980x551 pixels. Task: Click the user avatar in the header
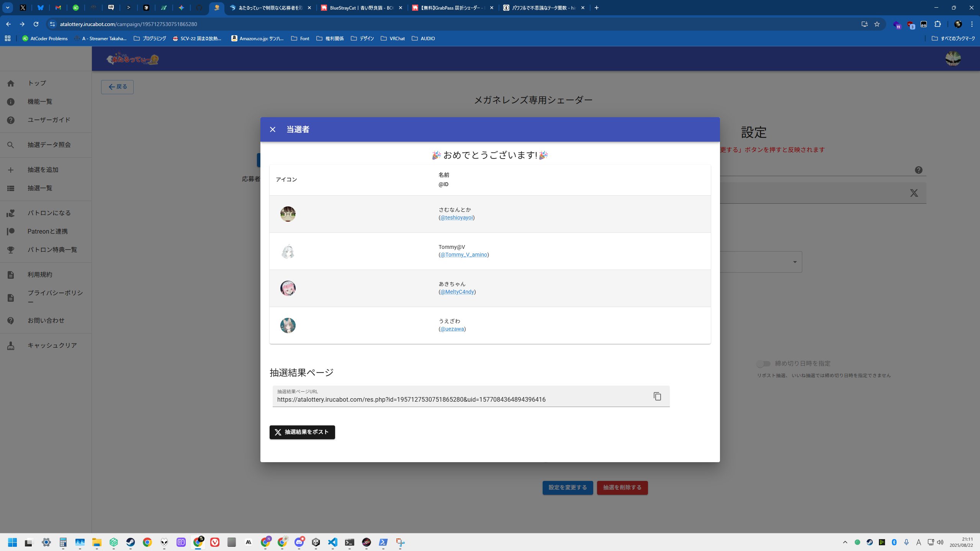tap(953, 59)
